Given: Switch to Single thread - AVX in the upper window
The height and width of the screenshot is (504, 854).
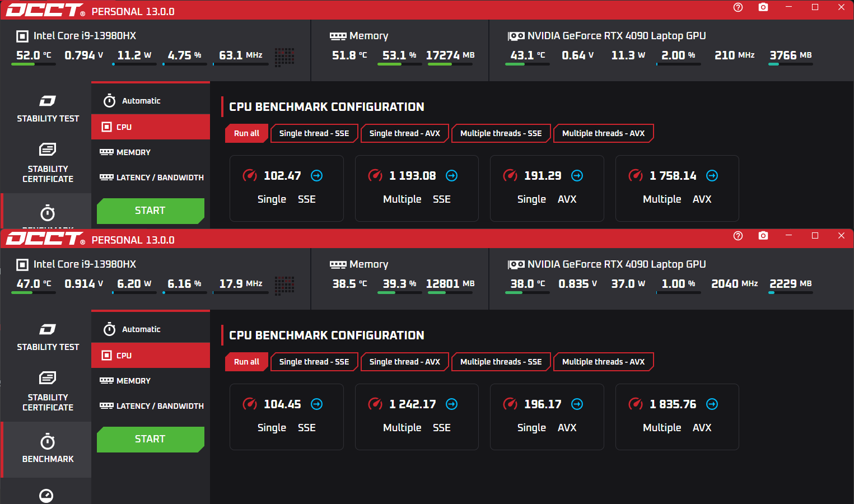Looking at the screenshot, I should pyautogui.click(x=405, y=133).
